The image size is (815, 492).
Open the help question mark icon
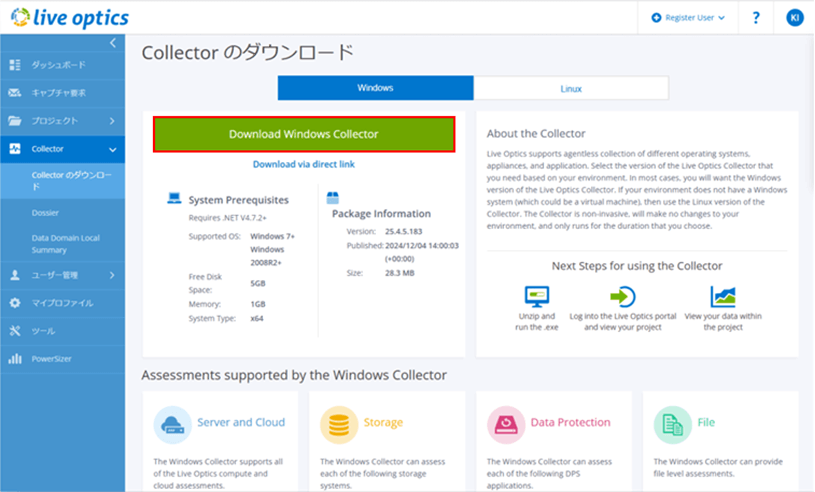(756, 17)
